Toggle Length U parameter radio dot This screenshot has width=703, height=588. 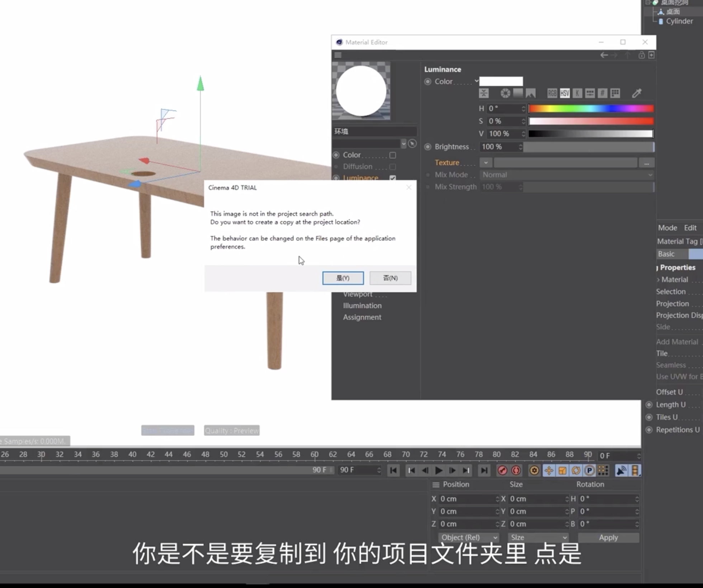[649, 405]
